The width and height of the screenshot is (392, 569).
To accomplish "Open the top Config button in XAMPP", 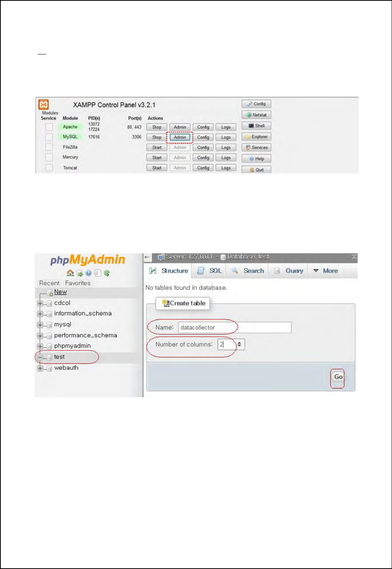I will tap(257, 104).
